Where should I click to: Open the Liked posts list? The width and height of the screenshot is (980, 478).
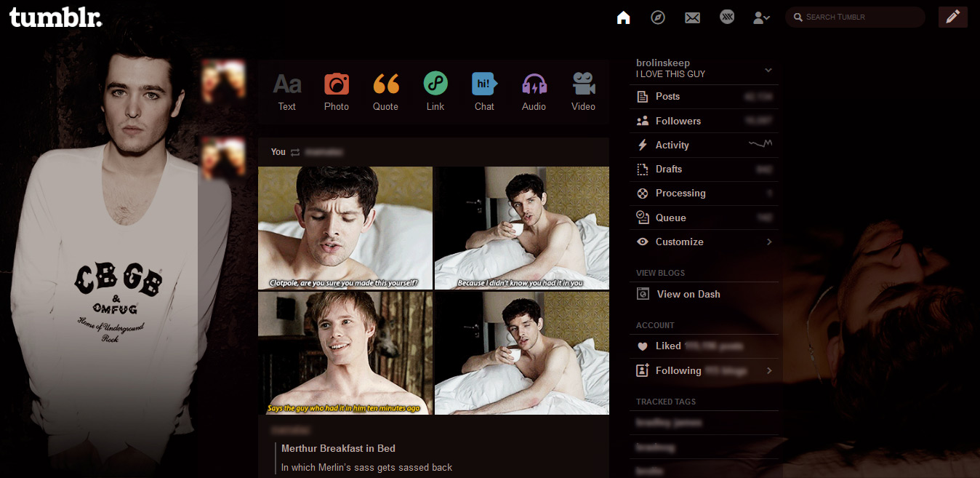(x=704, y=346)
